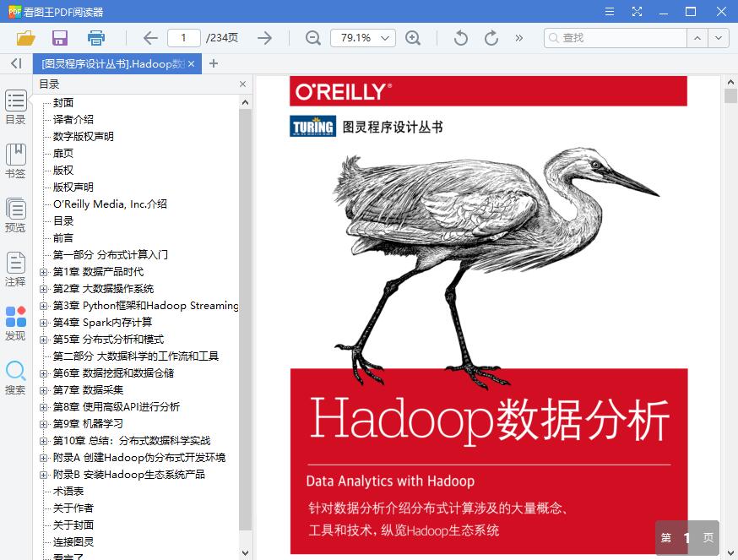This screenshot has height=560, width=738.
Task: Open the 发现 discover panel
Action: pyautogui.click(x=15, y=323)
